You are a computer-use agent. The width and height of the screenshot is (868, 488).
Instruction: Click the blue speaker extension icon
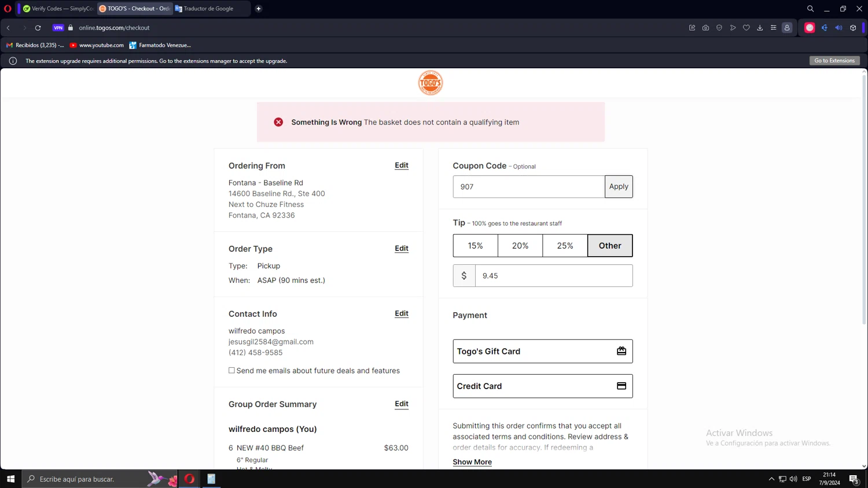pos(838,28)
